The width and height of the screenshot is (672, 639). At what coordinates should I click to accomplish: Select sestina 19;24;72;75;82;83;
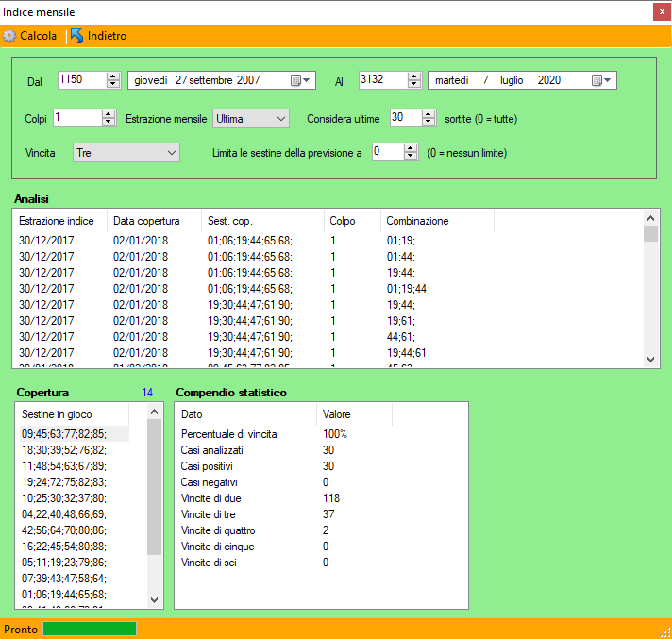click(74, 482)
